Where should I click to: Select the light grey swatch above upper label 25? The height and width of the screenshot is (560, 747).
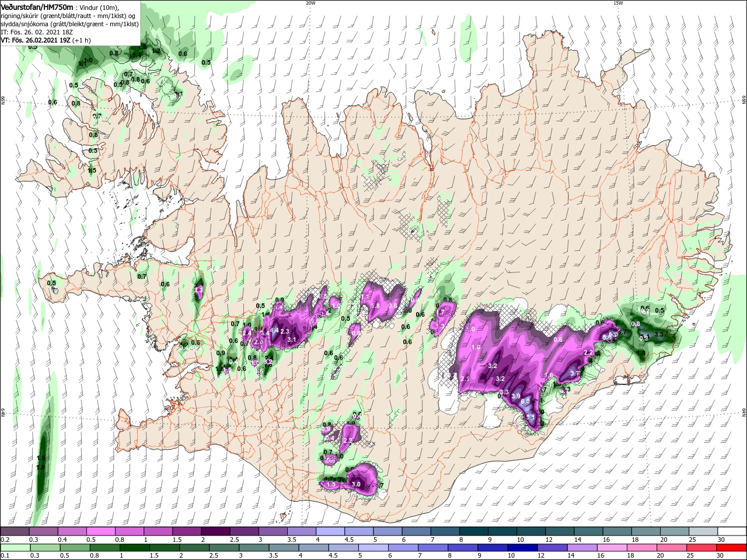point(703,531)
